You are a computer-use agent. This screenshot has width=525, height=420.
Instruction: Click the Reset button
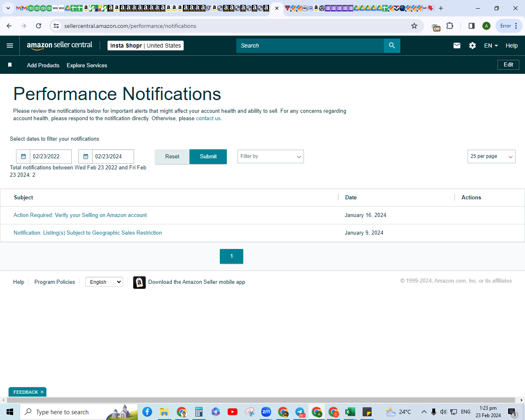(x=172, y=157)
